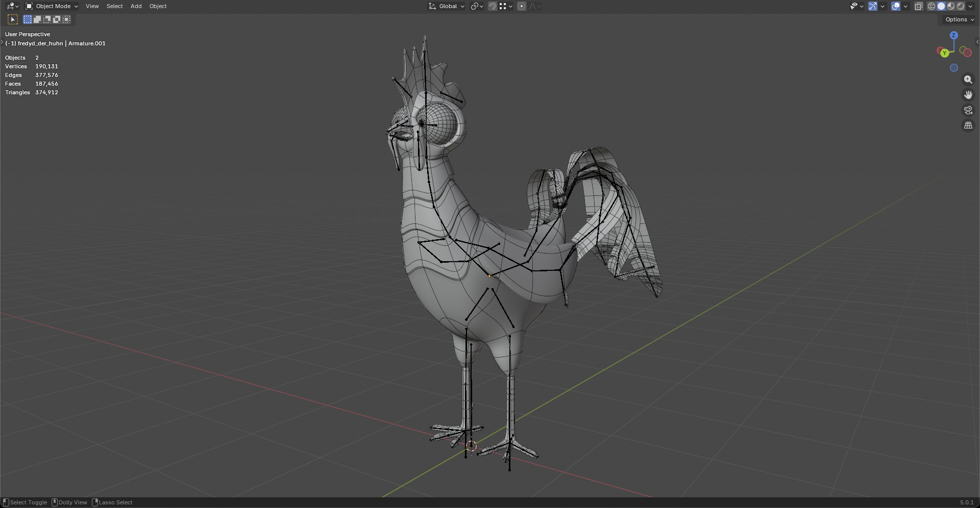
Task: Click the 'Dolly View' status bar hint
Action: 73,502
